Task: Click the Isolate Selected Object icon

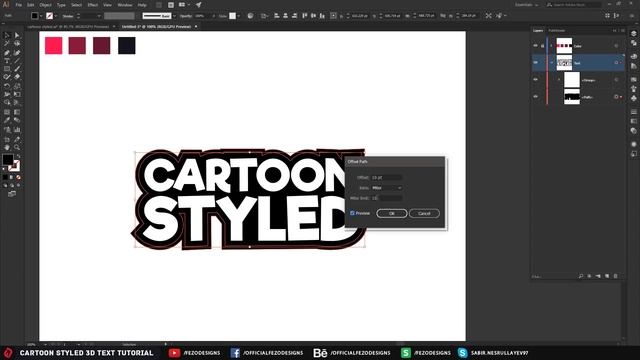Action: coord(489,16)
